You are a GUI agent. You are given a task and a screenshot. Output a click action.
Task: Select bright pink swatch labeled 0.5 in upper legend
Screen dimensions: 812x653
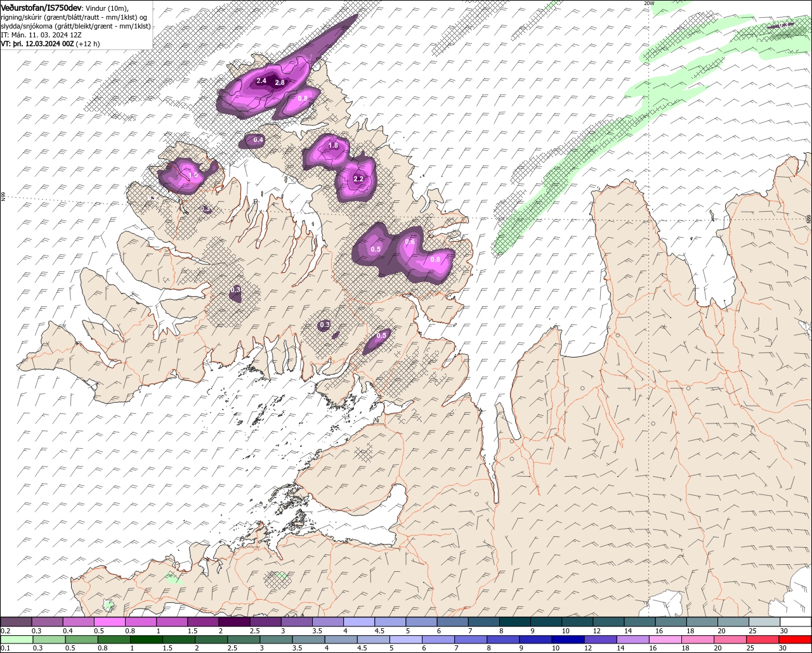click(x=109, y=622)
